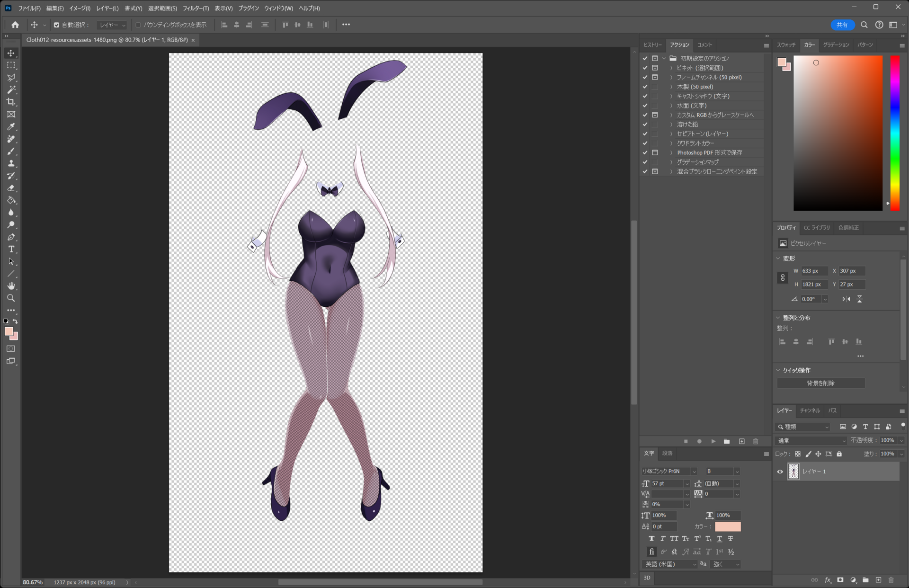Open Quick Mask mode icon
The image size is (909, 588).
[11, 349]
